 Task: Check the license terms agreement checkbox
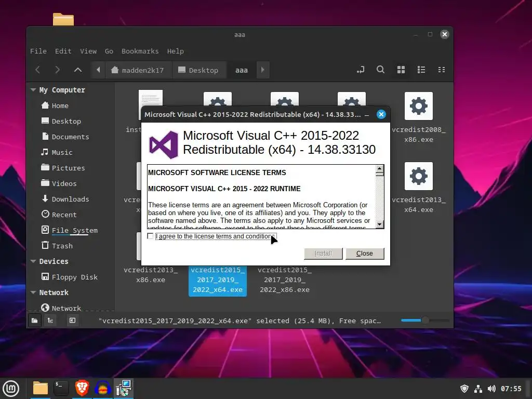(150, 236)
